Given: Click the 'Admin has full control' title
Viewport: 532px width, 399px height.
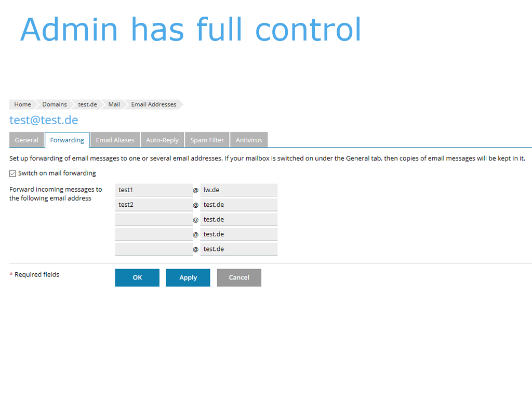Looking at the screenshot, I should pyautogui.click(x=191, y=30).
